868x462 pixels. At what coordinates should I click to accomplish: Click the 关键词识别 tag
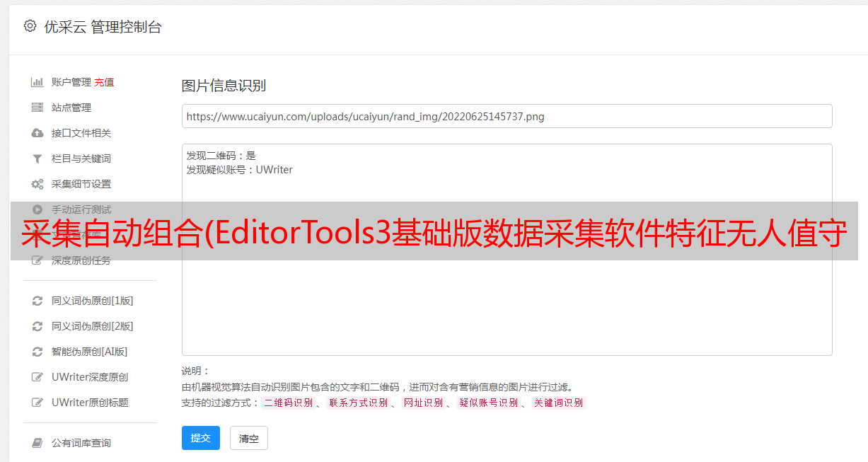point(558,403)
